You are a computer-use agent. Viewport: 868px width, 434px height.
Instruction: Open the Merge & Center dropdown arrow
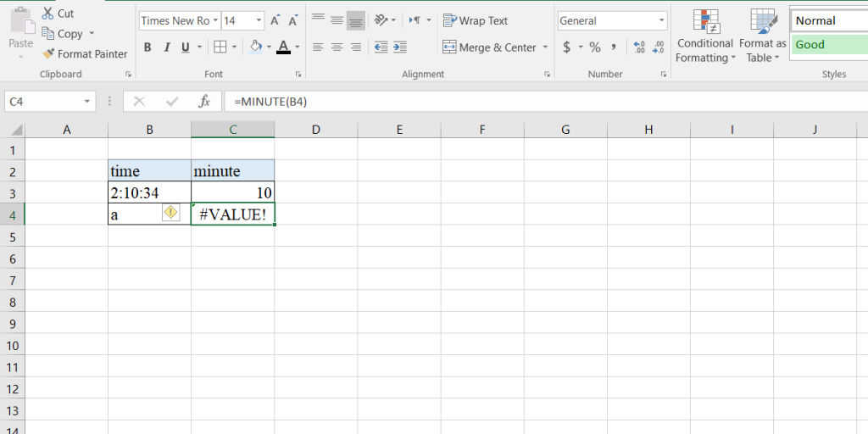click(545, 47)
